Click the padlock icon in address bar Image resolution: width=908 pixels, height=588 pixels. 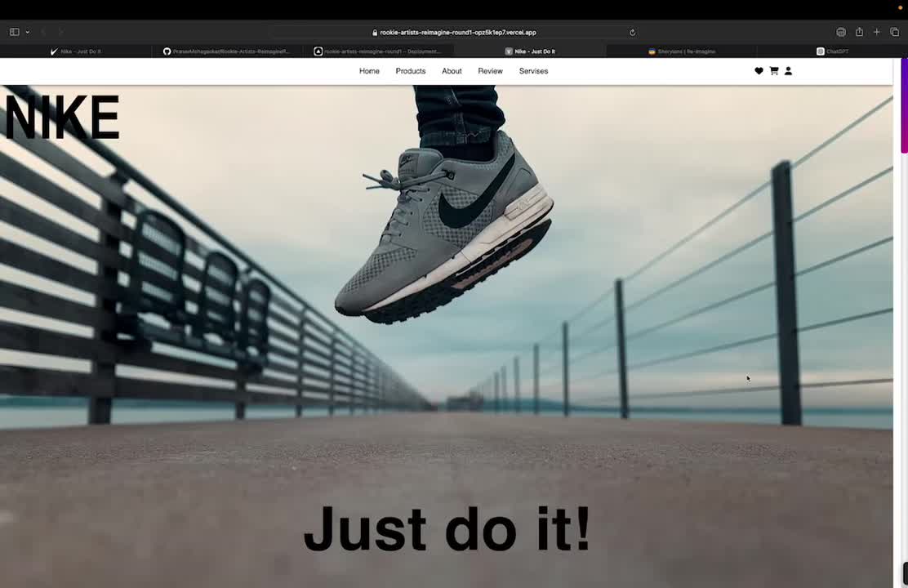(x=375, y=33)
